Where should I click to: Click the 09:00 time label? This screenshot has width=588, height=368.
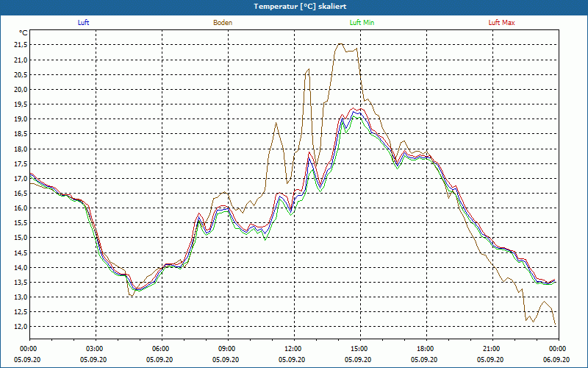click(228, 349)
